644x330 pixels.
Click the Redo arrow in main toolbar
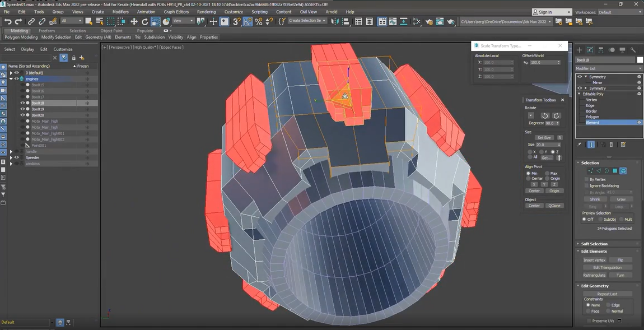(x=18, y=21)
